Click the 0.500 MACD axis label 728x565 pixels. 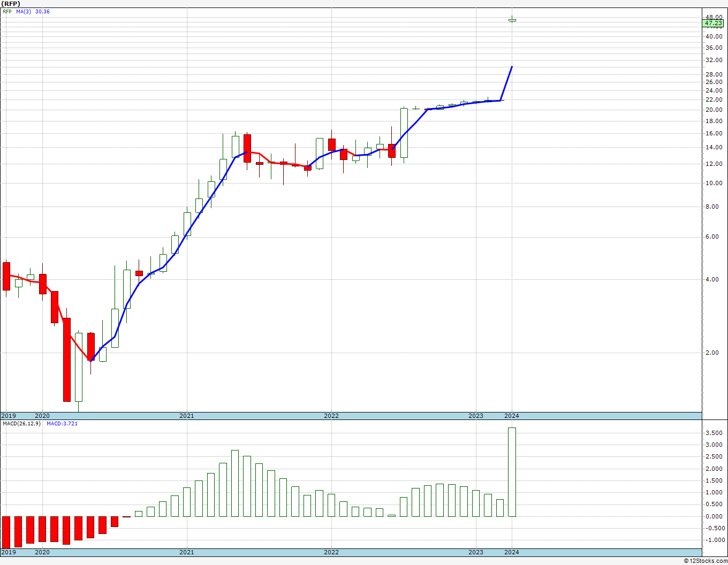[714, 504]
